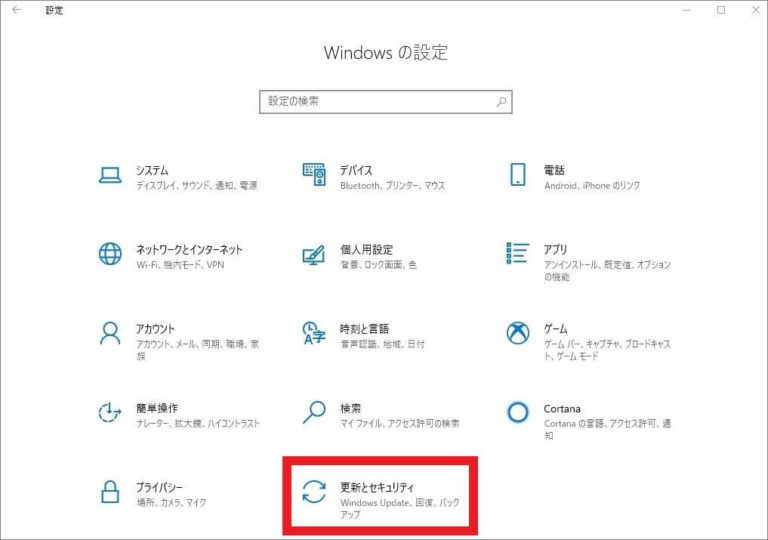
Task: Maximize the 設定 window
Action: 721,10
